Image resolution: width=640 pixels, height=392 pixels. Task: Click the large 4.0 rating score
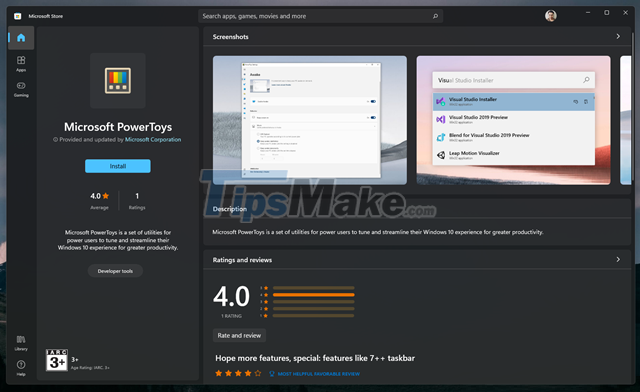(231, 296)
